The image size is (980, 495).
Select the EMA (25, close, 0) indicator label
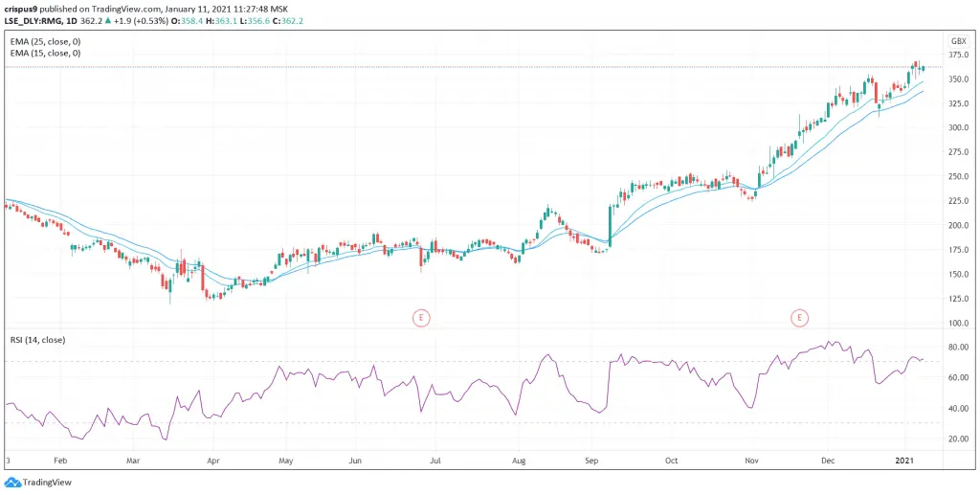[x=44, y=41]
